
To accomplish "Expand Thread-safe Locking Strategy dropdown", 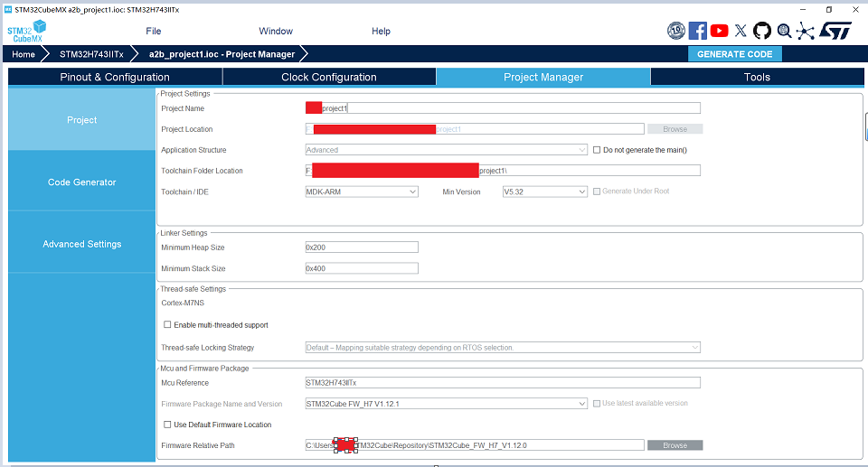I will [503, 348].
